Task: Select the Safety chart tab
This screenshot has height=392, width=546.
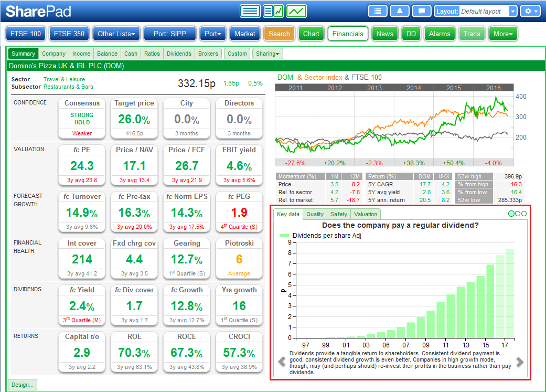Action: [x=339, y=214]
